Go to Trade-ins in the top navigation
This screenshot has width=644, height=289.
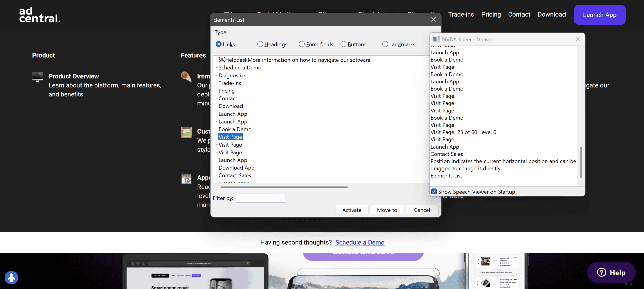(461, 15)
